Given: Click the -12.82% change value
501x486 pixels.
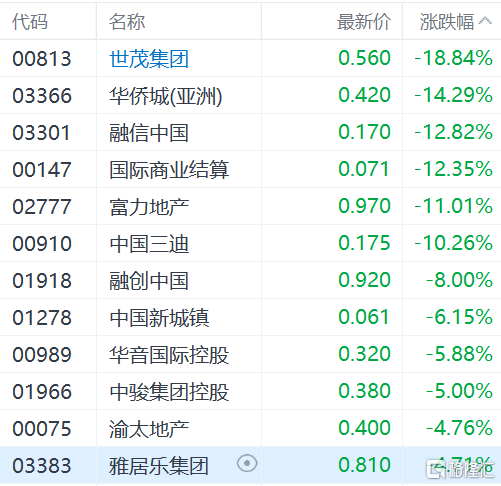Looking at the screenshot, I should tap(453, 132).
